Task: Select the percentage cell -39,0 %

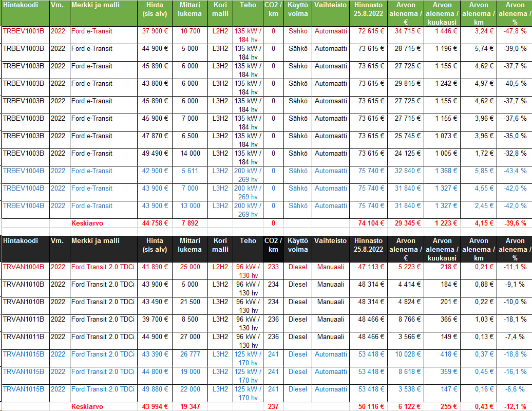Action: pyautogui.click(x=515, y=52)
